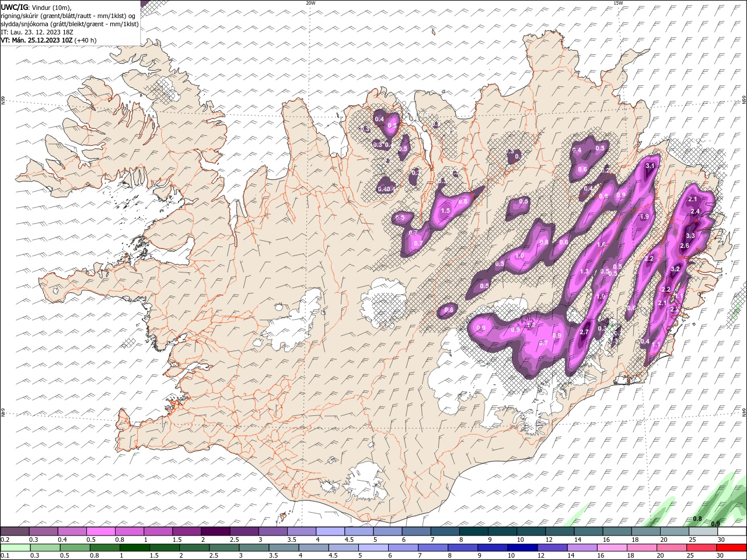
Task: Select the bottom-row deep blue swatch labeled 10
Action: coord(522,547)
